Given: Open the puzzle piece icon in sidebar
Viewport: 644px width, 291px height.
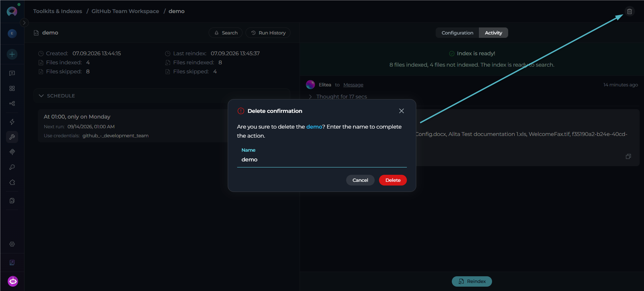Looking at the screenshot, I should (12, 182).
